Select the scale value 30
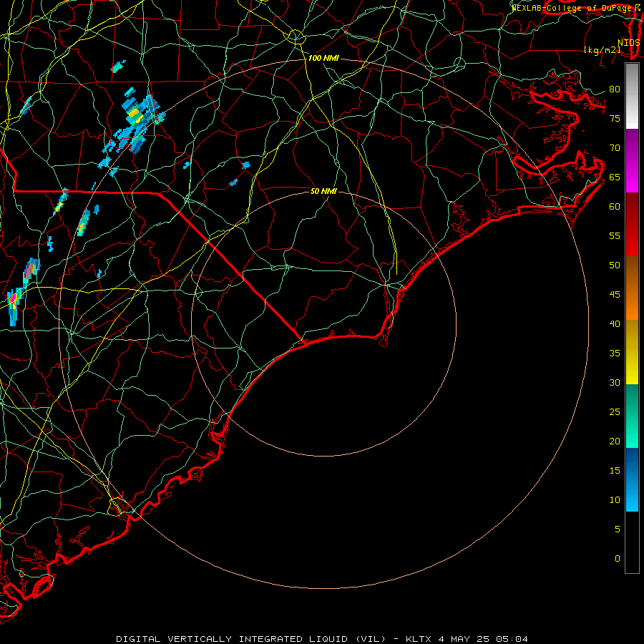This screenshot has width=644, height=644. click(615, 382)
